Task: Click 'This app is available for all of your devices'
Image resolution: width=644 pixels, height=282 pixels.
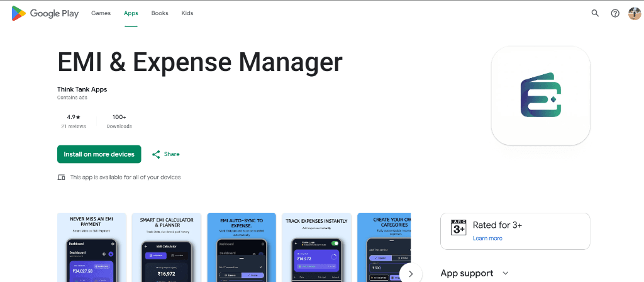Action: pyautogui.click(x=125, y=177)
